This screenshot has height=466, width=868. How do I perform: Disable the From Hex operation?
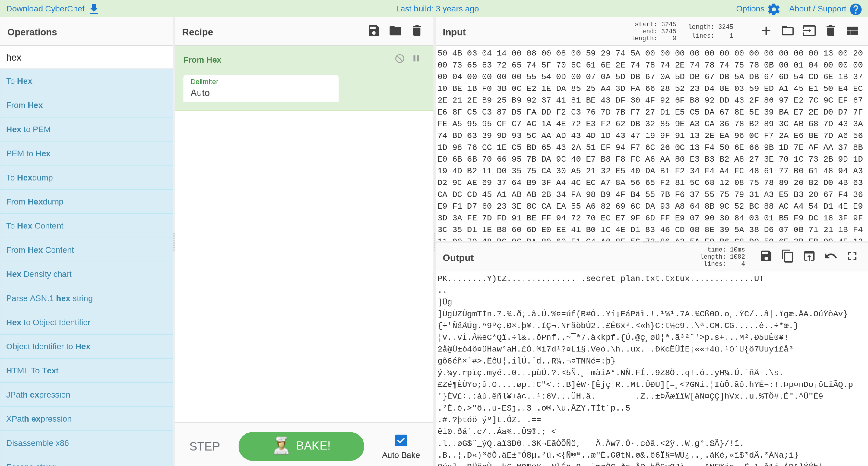point(399,58)
